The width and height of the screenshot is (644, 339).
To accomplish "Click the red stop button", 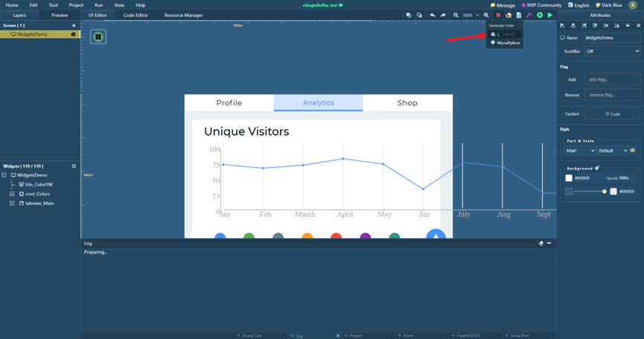I will point(498,15).
